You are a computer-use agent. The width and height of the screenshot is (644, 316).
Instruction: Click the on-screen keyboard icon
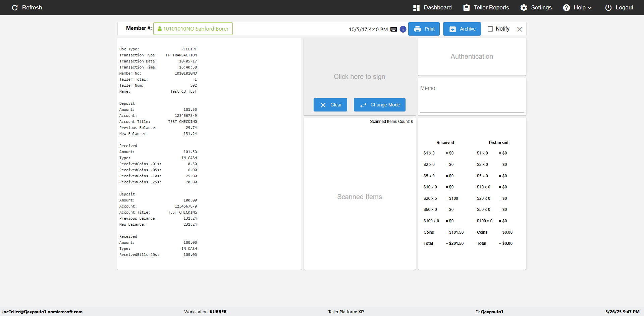tap(394, 29)
